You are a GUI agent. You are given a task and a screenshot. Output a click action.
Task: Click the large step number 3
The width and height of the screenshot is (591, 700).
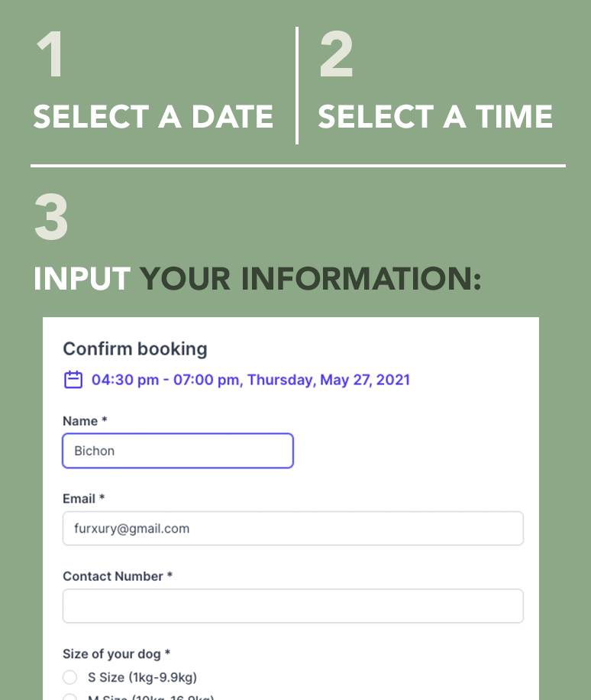coord(51,217)
